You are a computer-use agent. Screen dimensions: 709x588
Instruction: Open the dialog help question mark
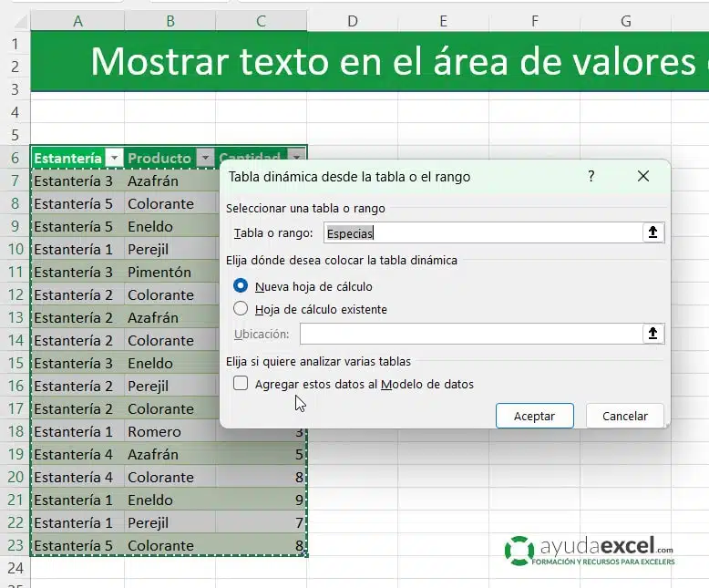pos(591,176)
